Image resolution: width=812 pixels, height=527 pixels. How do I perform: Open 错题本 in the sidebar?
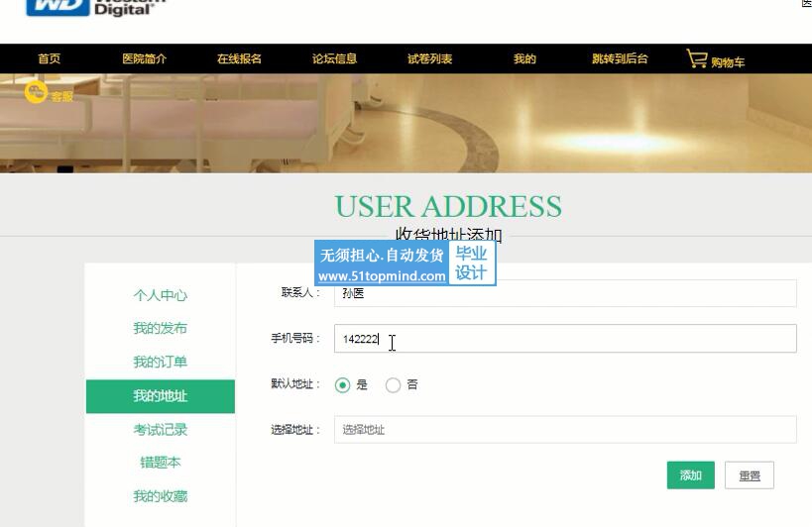coord(160,462)
